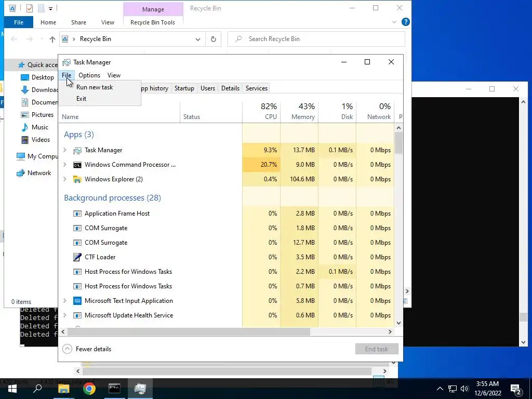Viewport: 532px width, 399px height.
Task: Select My Computer in Explorer sidebar
Action: (x=37, y=156)
